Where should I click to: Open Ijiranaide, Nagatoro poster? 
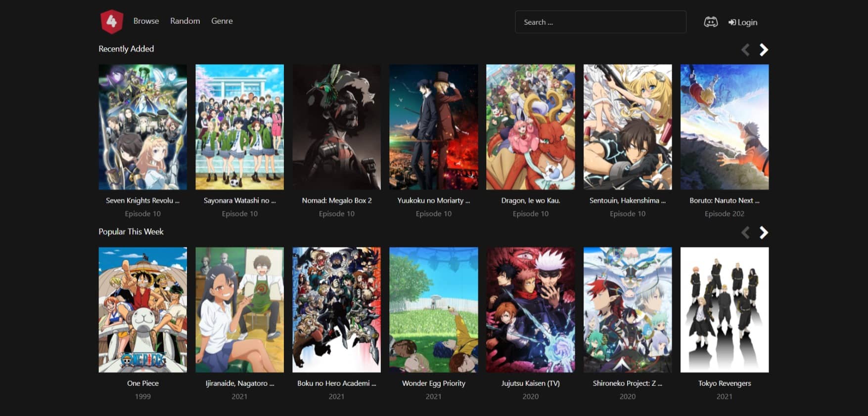(x=240, y=310)
